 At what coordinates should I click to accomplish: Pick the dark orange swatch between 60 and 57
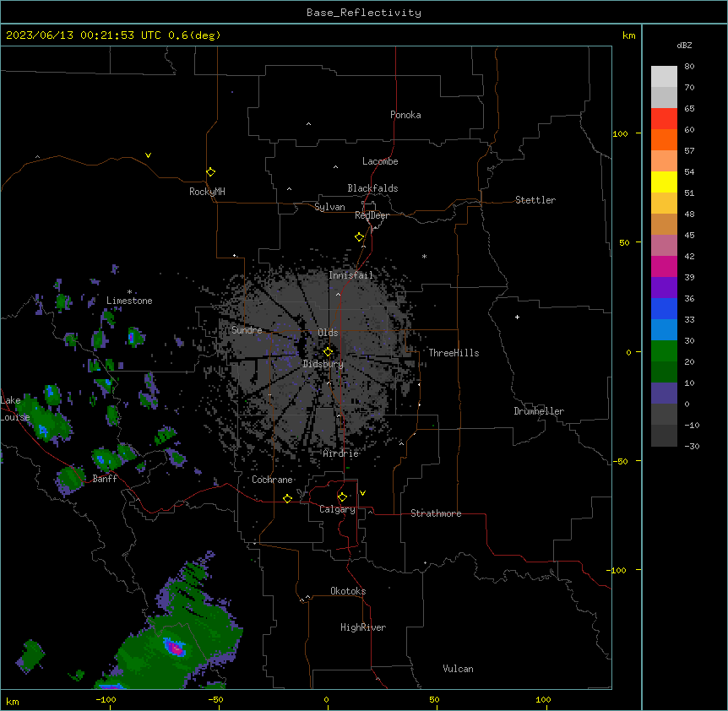[x=664, y=139]
